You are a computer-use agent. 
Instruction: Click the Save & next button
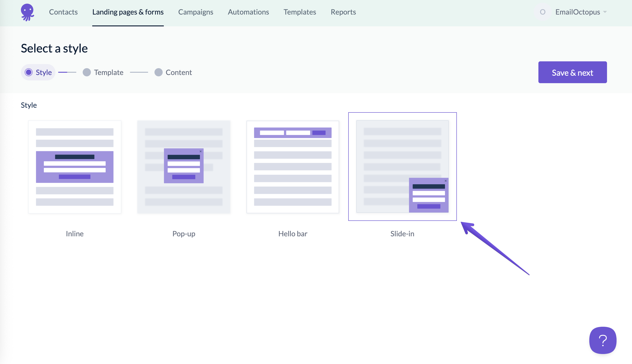click(572, 72)
